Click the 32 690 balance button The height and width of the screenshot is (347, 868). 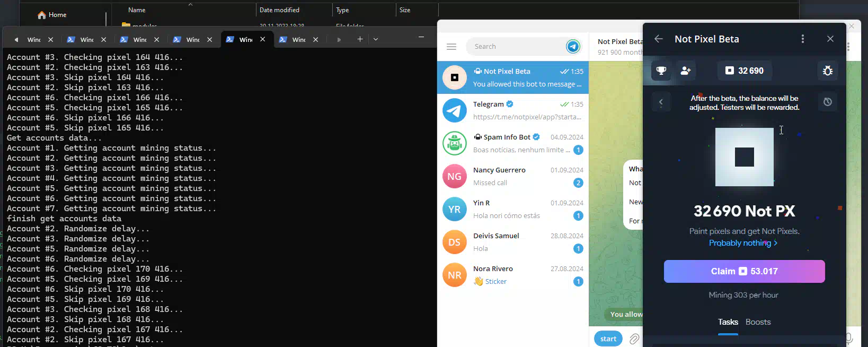(744, 71)
